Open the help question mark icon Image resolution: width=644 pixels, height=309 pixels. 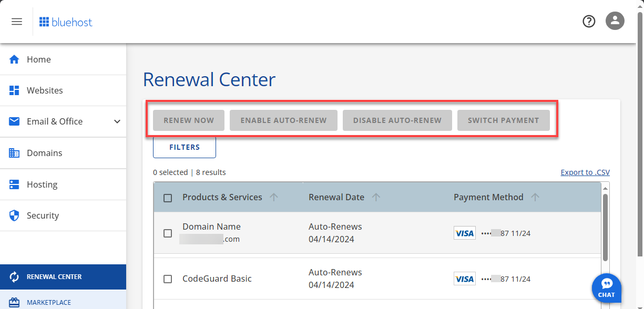tap(588, 21)
